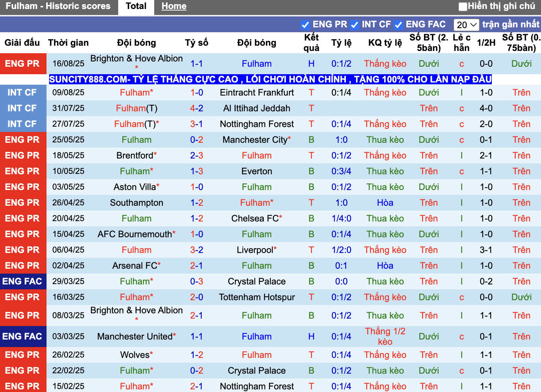Select ENG PR league label on 16/08/25
541x392 pixels.
point(23,64)
